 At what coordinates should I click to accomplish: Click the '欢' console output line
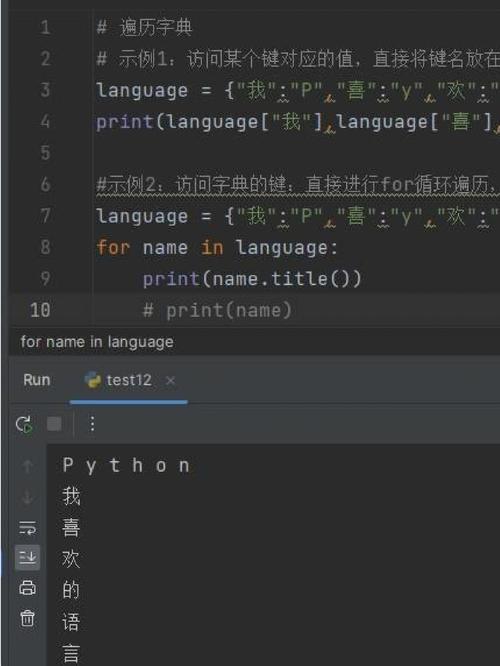point(71,559)
